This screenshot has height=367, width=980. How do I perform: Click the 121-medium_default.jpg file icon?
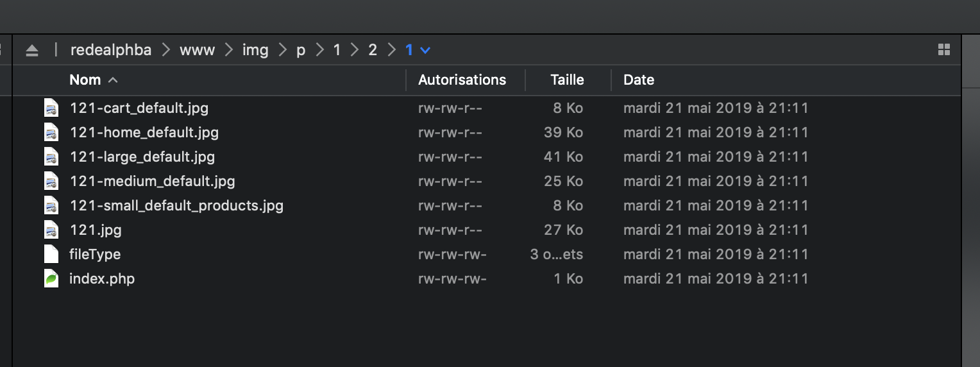(x=51, y=181)
